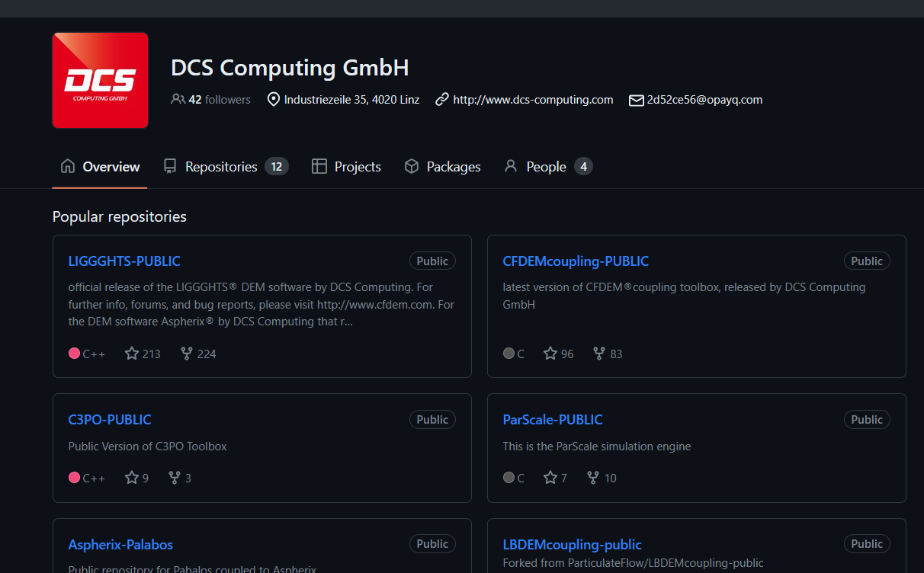Open the Packages tab
The width and height of the screenshot is (924, 573).
[x=442, y=167]
